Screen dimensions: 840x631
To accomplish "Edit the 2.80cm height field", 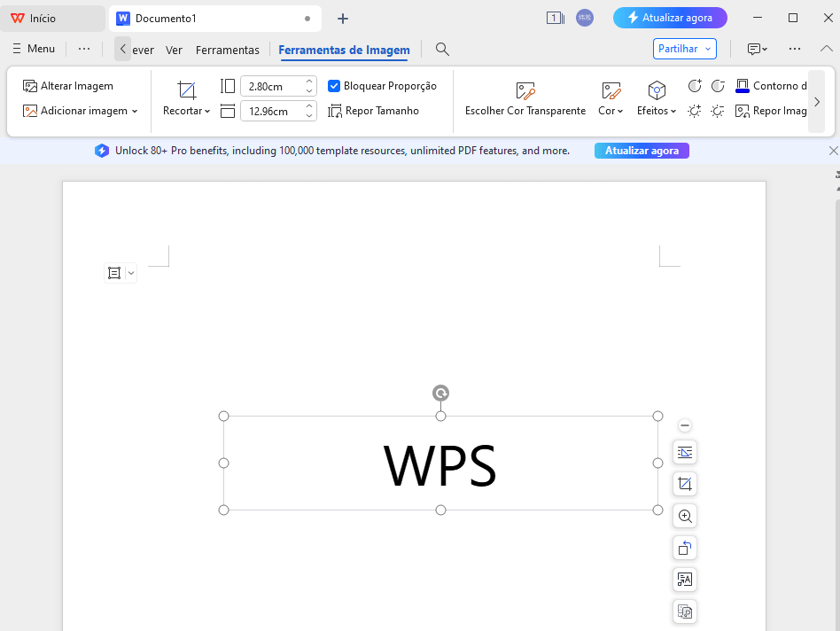I will 273,86.
